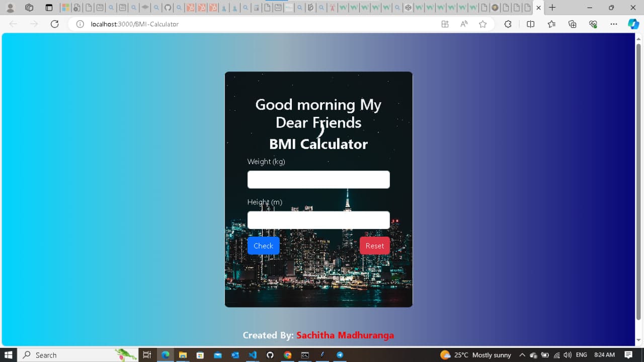
Task: Click the Height (m) input field
Action: [x=318, y=220]
